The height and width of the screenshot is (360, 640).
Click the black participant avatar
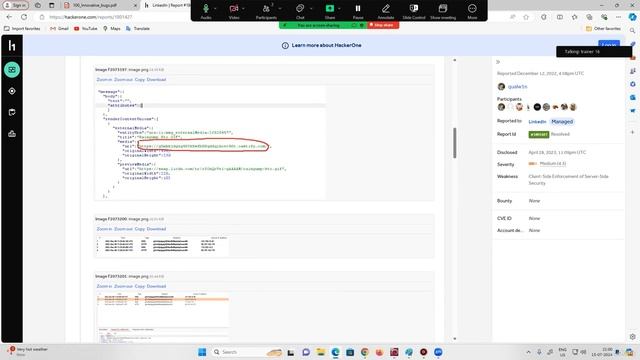(537, 107)
